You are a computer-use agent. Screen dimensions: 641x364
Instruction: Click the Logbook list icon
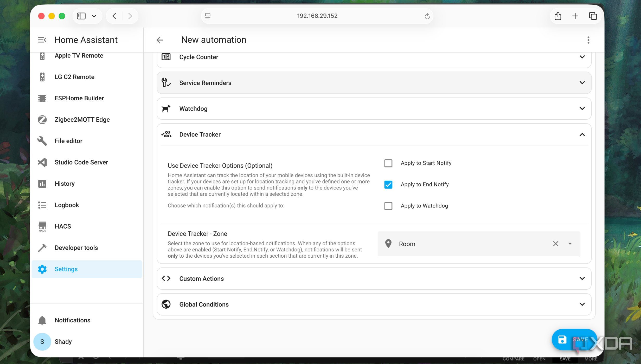tap(42, 205)
